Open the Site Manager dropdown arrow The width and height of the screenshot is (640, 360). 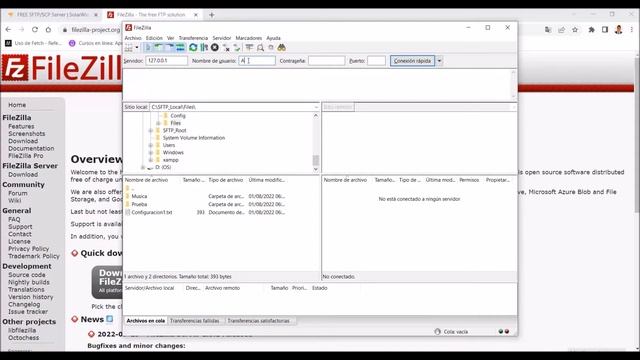point(137,47)
